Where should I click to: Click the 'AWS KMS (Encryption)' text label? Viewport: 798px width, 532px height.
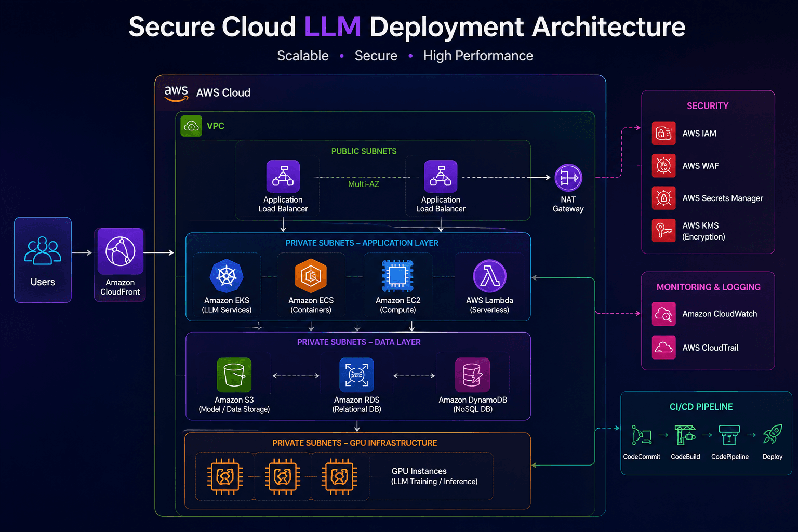(x=703, y=231)
